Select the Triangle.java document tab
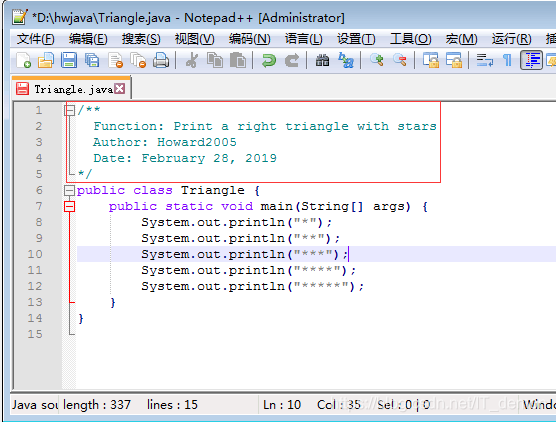 pos(71,89)
